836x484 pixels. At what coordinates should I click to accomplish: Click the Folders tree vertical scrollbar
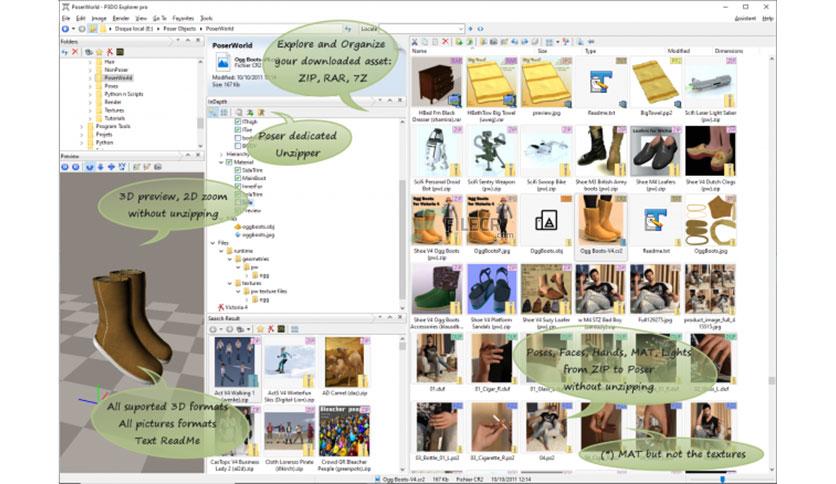[x=200, y=123]
